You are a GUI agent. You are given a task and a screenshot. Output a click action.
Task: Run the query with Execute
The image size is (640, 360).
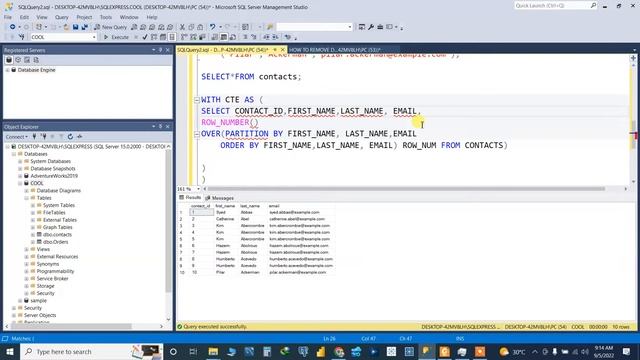coord(116,37)
